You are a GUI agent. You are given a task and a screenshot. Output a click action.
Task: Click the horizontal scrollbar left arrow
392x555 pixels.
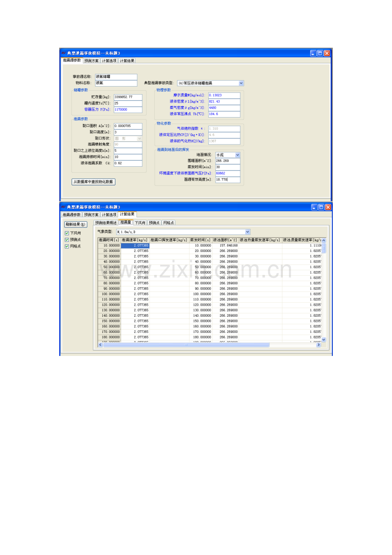coord(101,345)
